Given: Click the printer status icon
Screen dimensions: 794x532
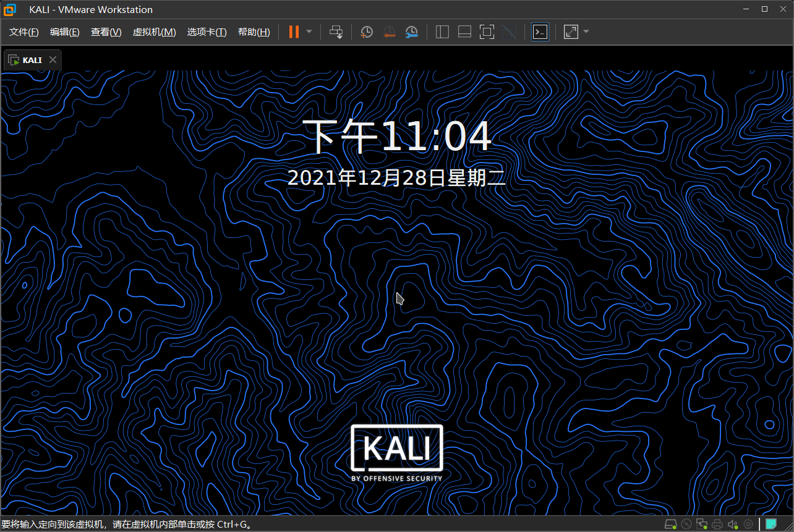Looking at the screenshot, I should (x=717, y=525).
